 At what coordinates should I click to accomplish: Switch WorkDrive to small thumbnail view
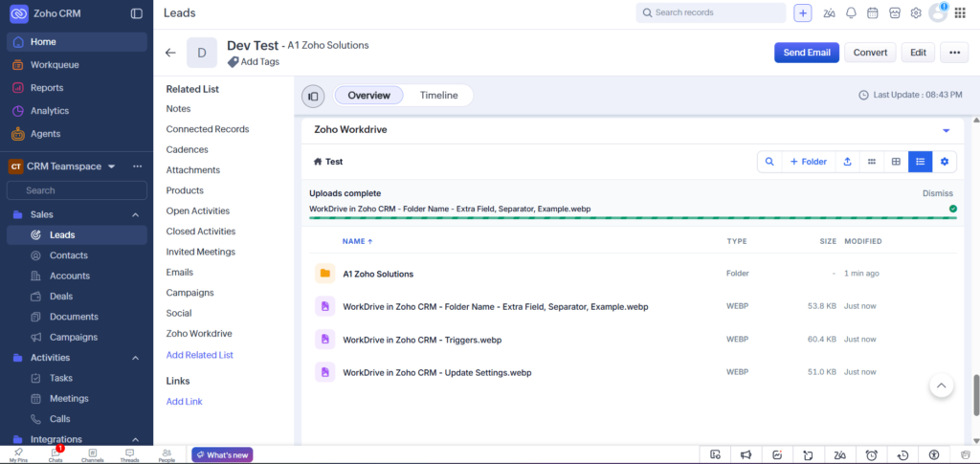(x=872, y=161)
